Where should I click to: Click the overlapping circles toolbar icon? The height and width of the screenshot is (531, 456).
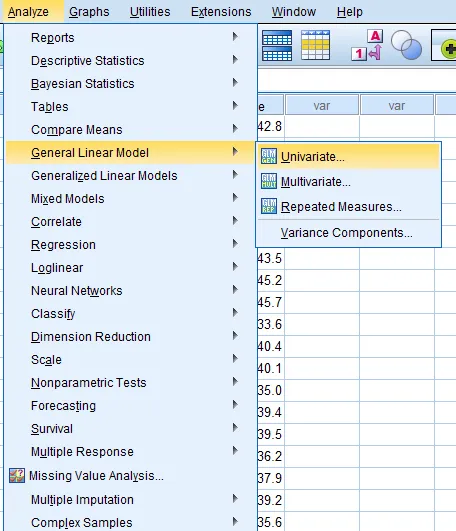(x=406, y=45)
